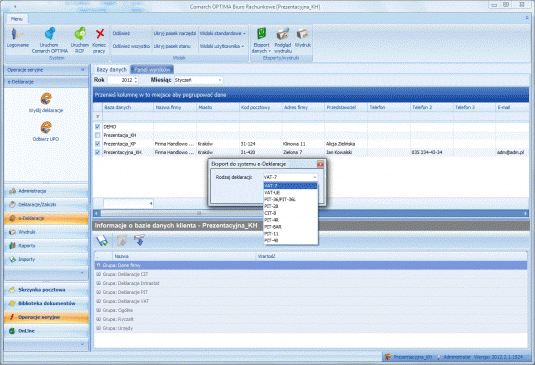Expand Grupa: Deklaracje Intrastat row
This screenshot has width=535, height=365.
pos(99,283)
